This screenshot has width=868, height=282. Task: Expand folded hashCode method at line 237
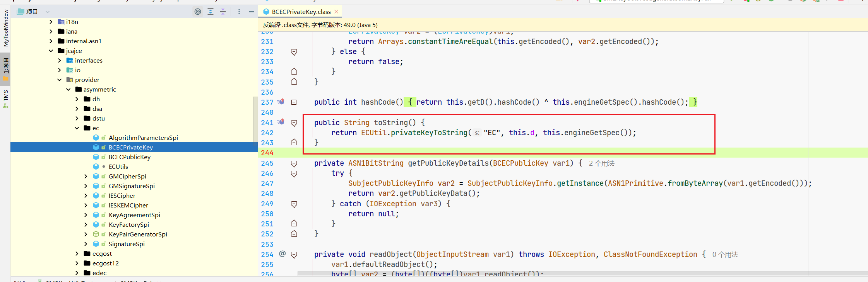[x=294, y=102]
